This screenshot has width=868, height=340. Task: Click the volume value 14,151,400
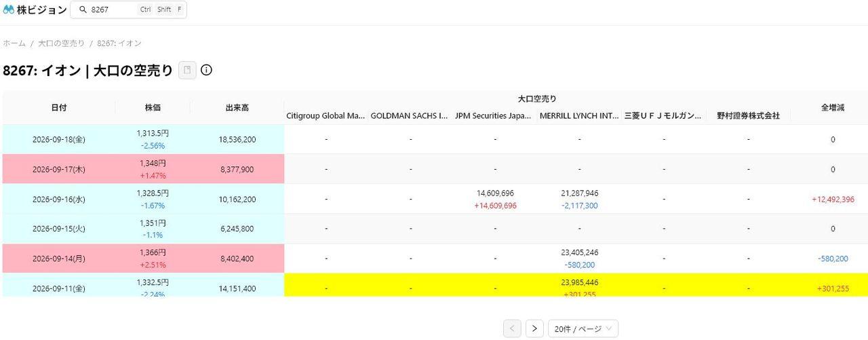tap(237, 288)
